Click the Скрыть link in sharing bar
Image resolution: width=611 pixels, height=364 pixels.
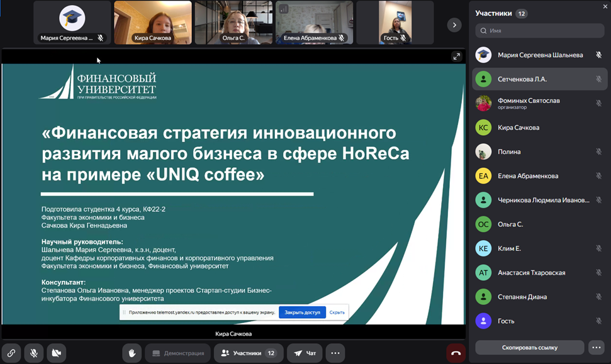click(337, 312)
